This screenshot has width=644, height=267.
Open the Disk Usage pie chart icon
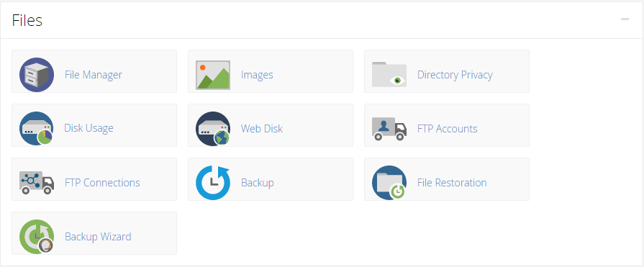pos(37,129)
